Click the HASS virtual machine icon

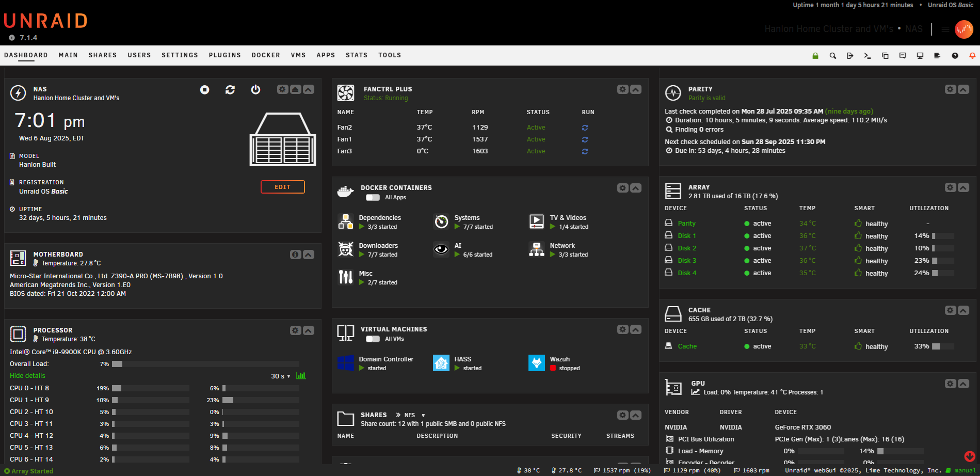(441, 363)
